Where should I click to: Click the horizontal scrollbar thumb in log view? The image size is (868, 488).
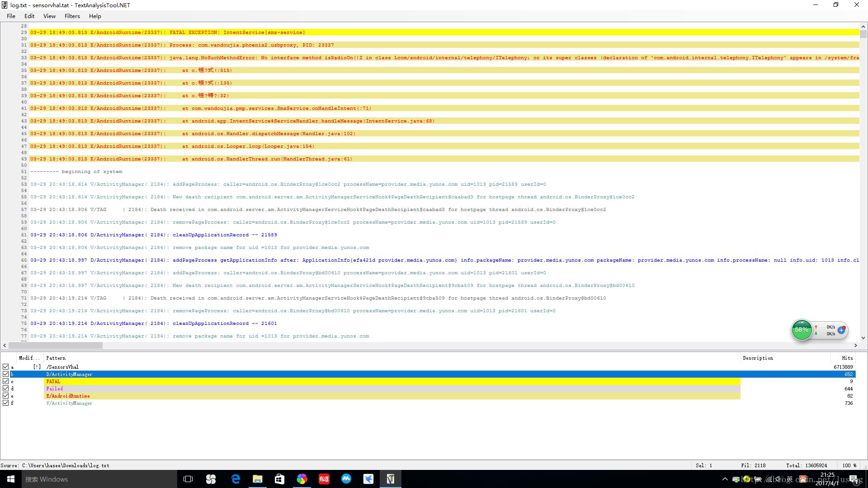tap(55, 345)
